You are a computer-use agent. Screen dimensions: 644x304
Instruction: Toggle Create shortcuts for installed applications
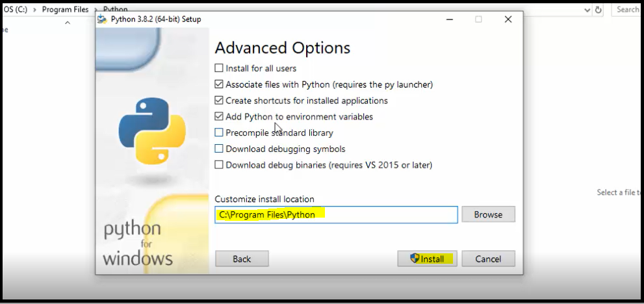tap(219, 100)
